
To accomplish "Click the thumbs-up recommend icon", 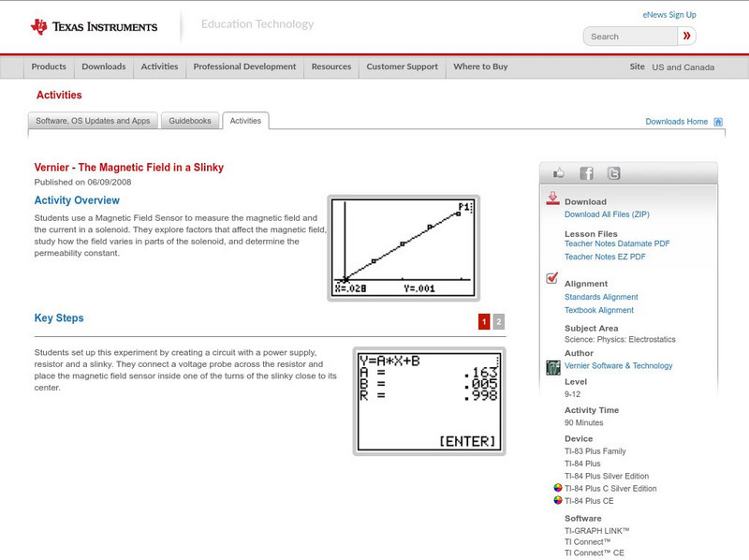I will [x=560, y=172].
